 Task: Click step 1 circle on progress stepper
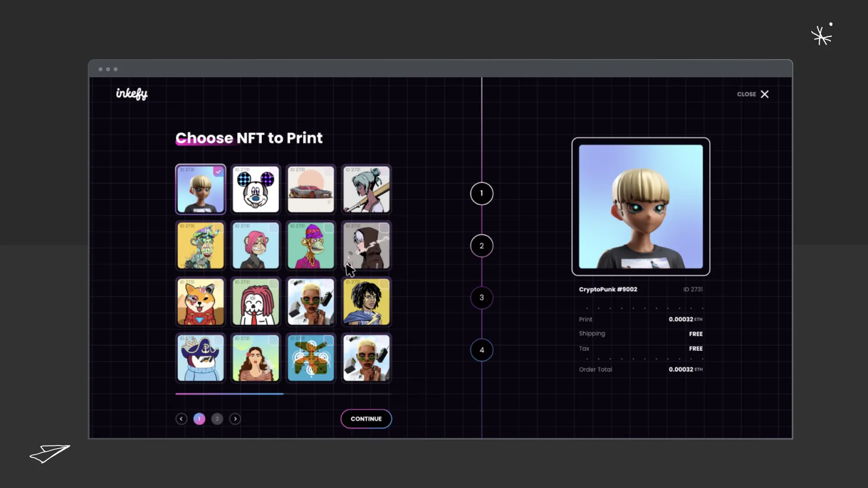pyautogui.click(x=481, y=193)
